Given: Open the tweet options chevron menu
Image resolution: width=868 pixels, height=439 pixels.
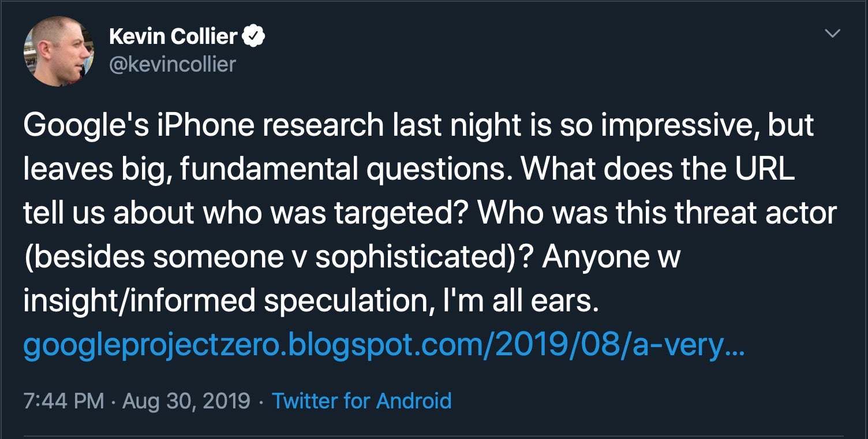Looking at the screenshot, I should 832,34.
